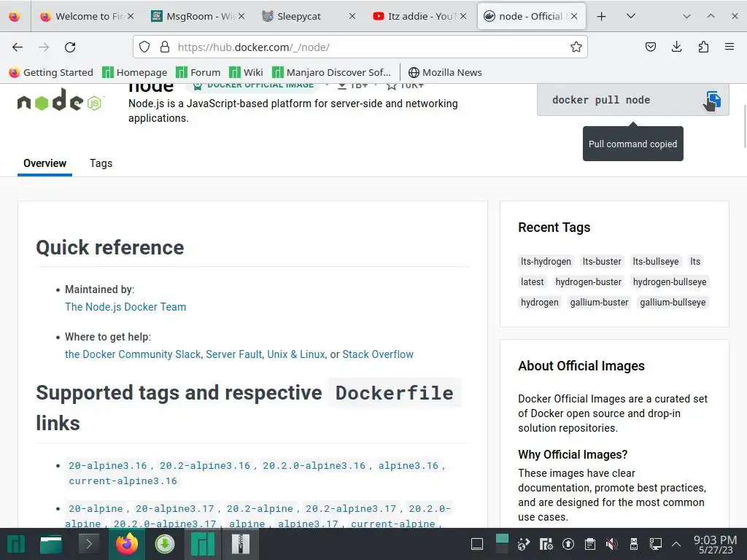Screen dimensions: 747x560
Task: Open the terminal from the taskbar
Action: tap(88, 544)
